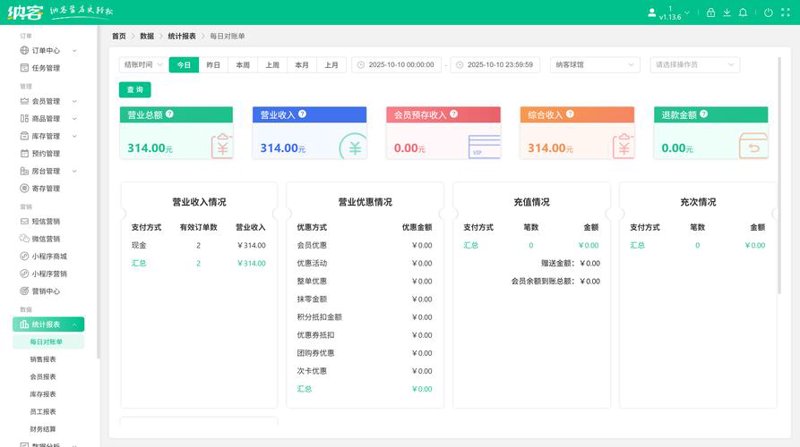Viewport: 800px width, 447px height.
Task: Click the lock screen icon in header
Action: click(711, 13)
